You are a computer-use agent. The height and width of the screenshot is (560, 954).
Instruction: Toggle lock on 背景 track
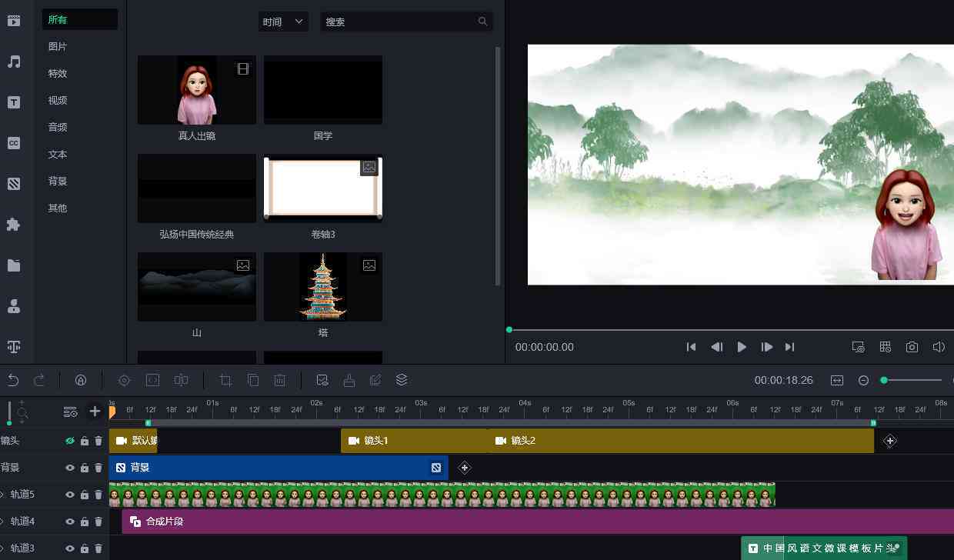point(85,468)
